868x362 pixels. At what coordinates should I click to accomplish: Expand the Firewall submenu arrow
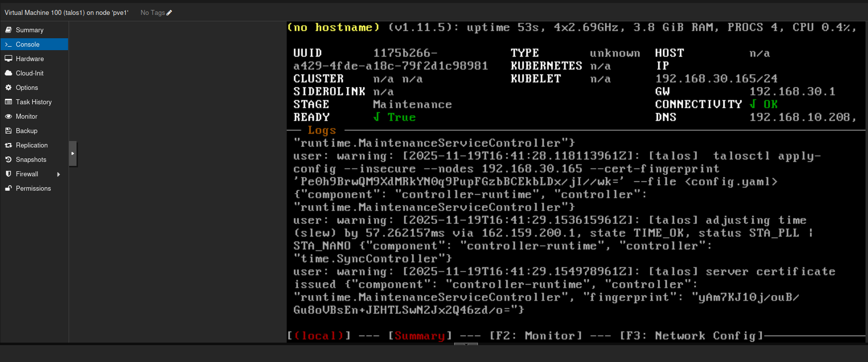pyautogui.click(x=59, y=174)
